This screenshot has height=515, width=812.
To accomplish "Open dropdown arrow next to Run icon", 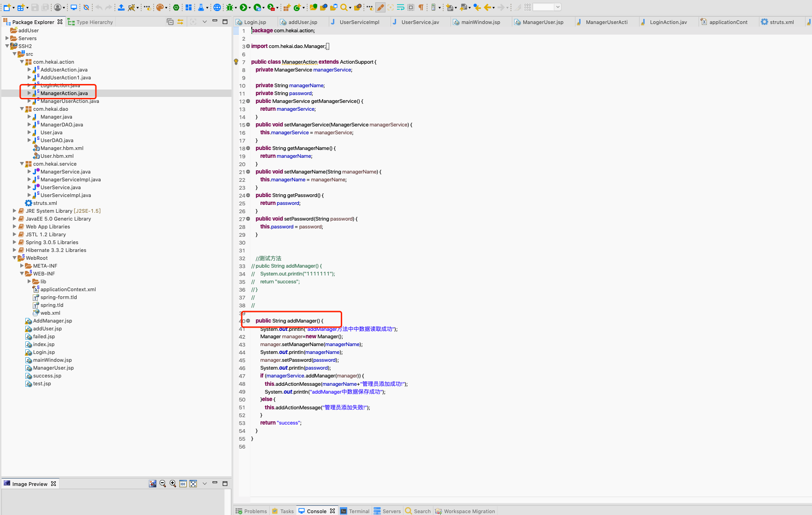I will (249, 8).
